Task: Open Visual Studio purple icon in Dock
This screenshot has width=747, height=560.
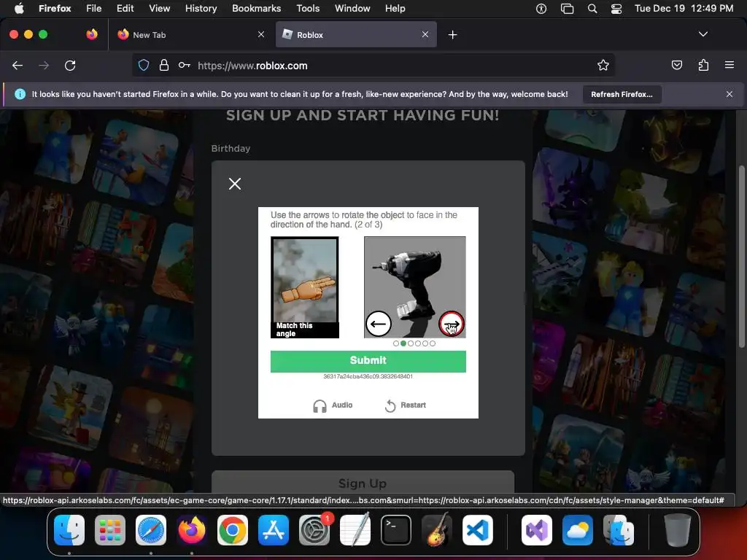Action: pyautogui.click(x=537, y=530)
